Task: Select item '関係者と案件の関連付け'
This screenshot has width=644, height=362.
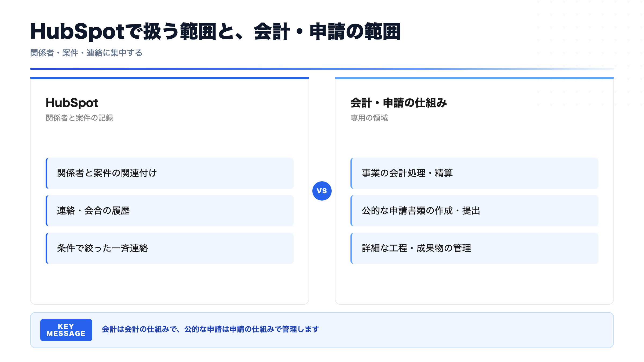Action: [x=170, y=173]
